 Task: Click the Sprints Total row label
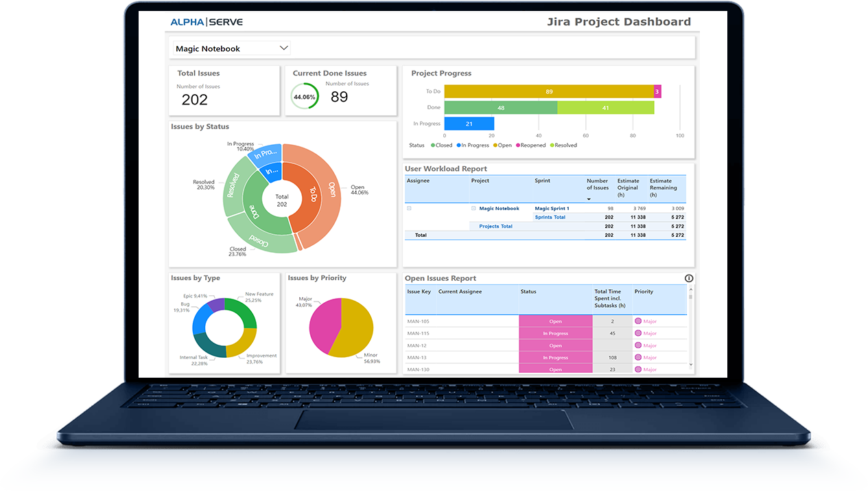tap(550, 217)
